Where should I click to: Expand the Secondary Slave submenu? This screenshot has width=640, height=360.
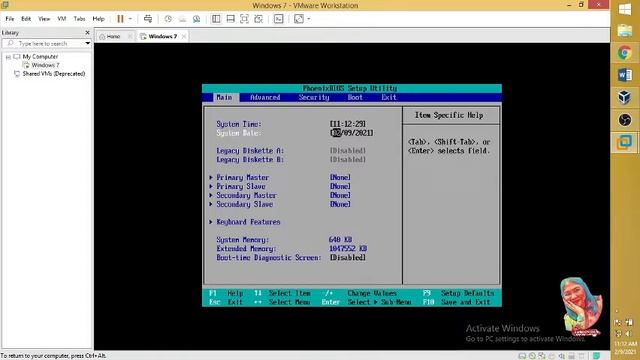pos(244,204)
